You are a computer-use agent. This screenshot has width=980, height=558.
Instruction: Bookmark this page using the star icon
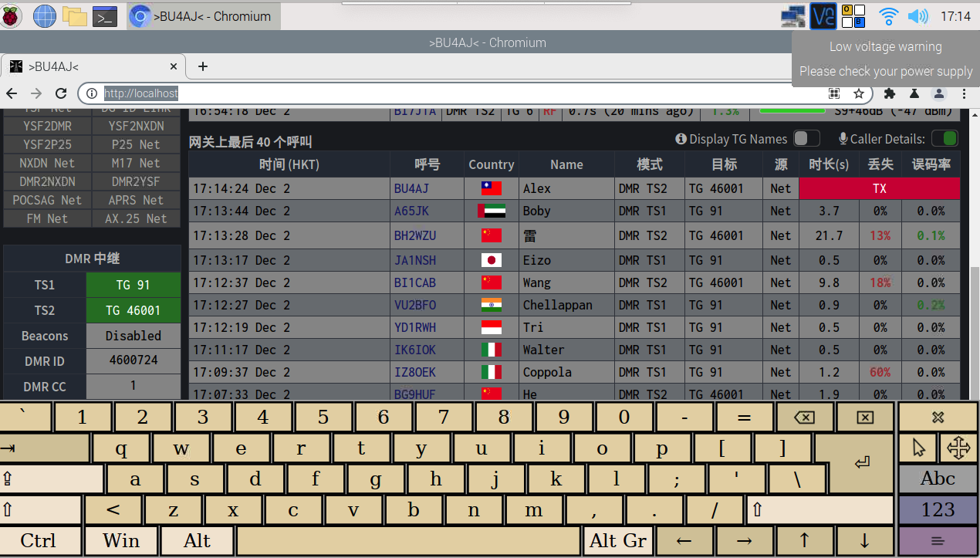(858, 93)
